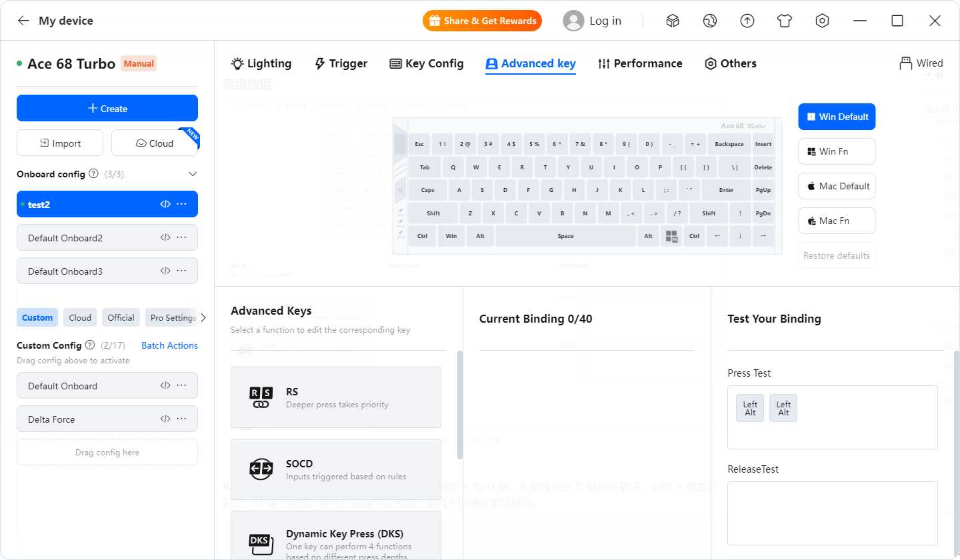This screenshot has height=560, width=960.
Task: Show more config filter tabs with the right arrow
Action: pyautogui.click(x=203, y=317)
